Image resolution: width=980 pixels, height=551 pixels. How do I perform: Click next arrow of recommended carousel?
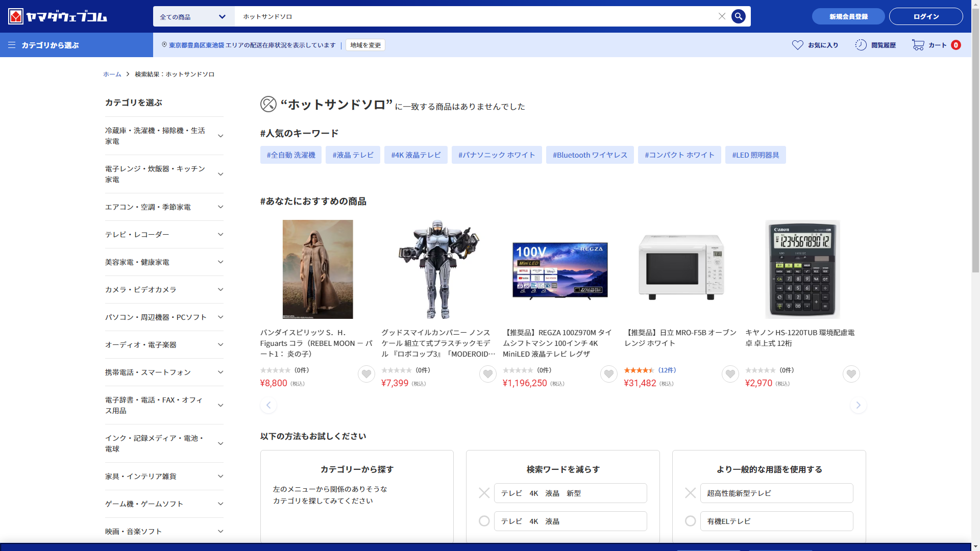tap(858, 405)
